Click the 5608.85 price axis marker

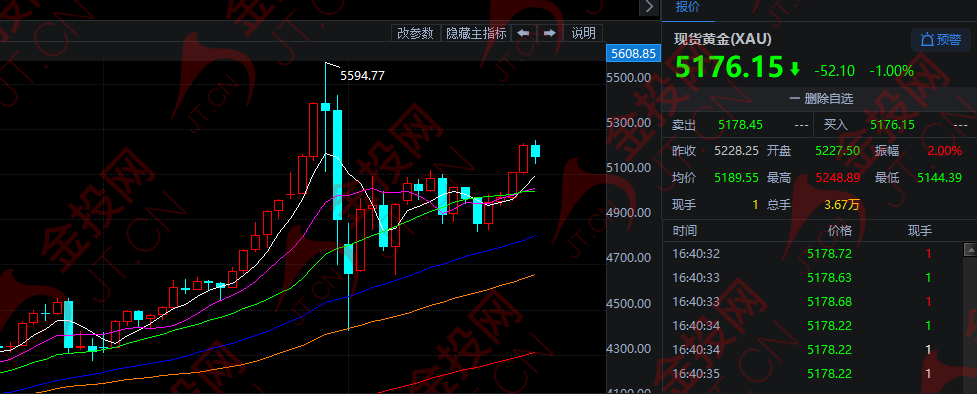point(633,54)
